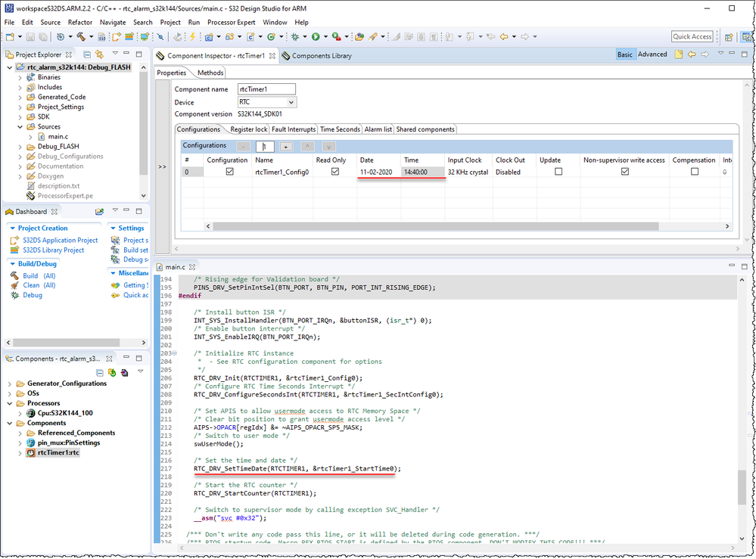Expand the Project_Settings folder

20,107
